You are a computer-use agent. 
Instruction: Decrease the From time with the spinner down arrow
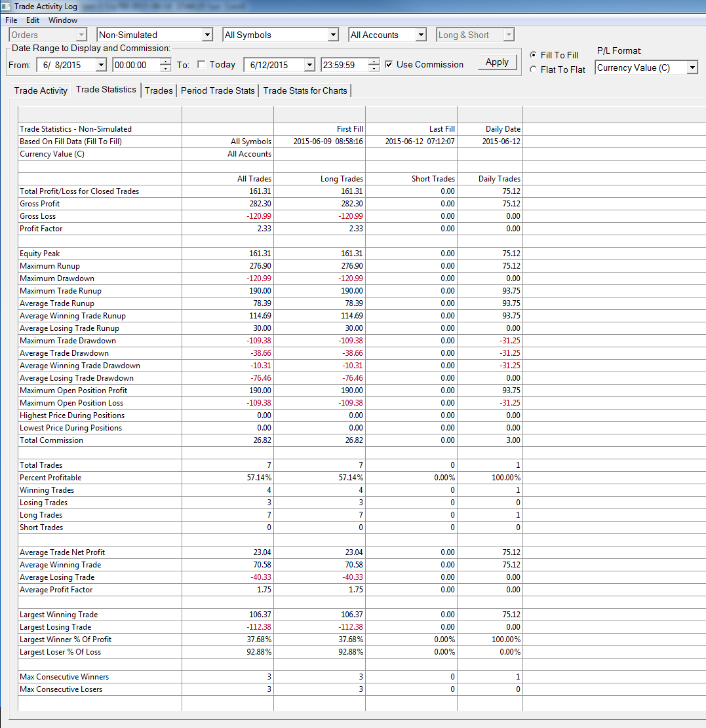click(166, 68)
